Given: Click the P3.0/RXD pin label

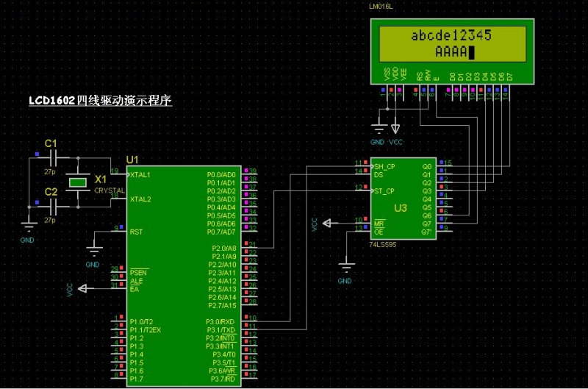Looking at the screenshot, I should coord(220,322).
